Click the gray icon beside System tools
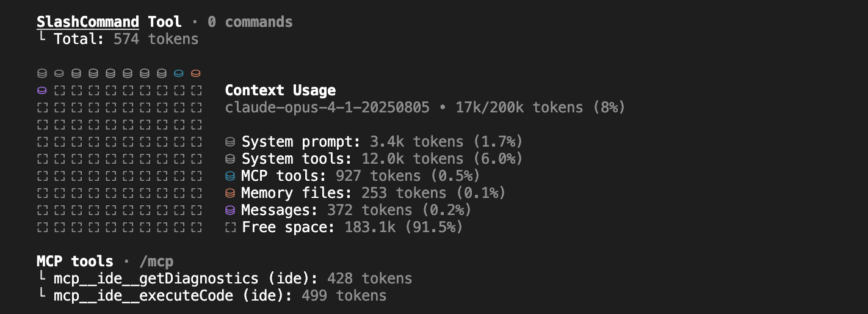 coord(230,159)
